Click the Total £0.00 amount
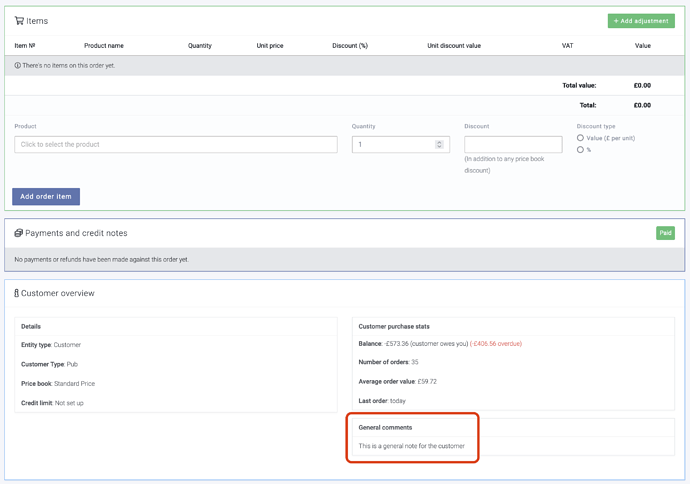The image size is (690, 484). coord(642,105)
